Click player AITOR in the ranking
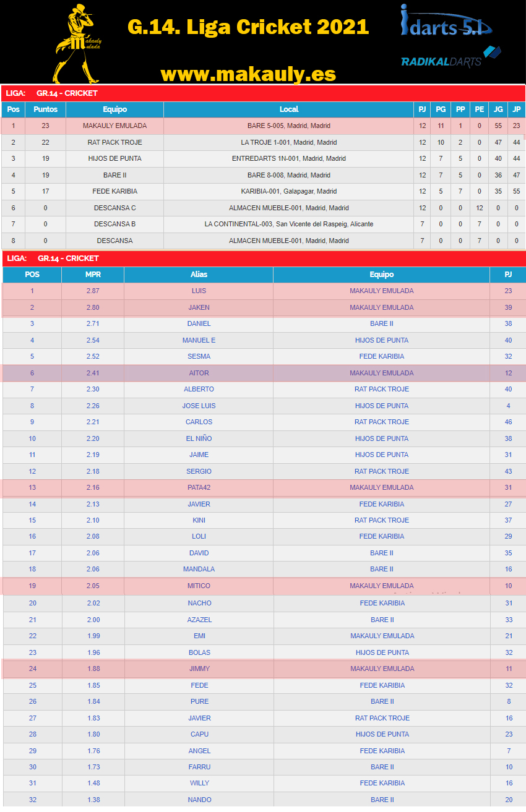This screenshot has height=812, width=526. pyautogui.click(x=199, y=373)
